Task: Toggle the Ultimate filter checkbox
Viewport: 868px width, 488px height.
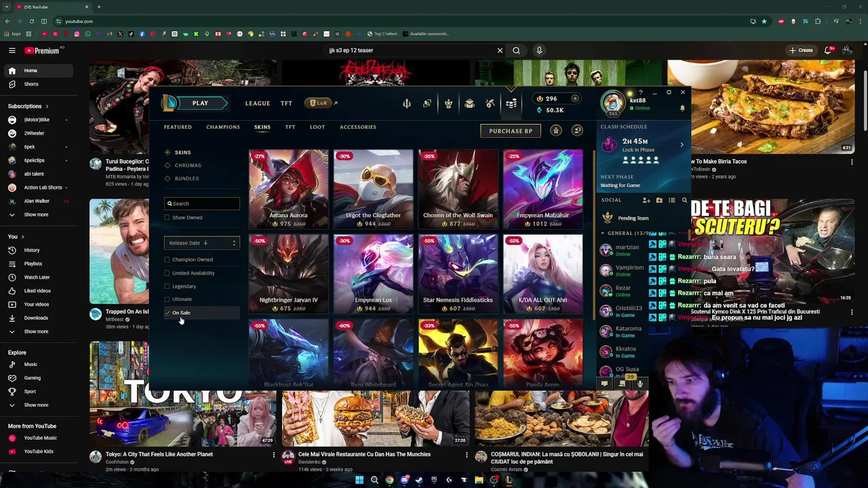Action: [x=167, y=299]
